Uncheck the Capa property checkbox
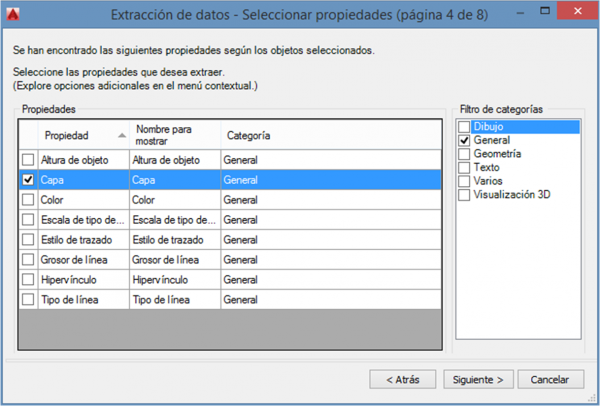Viewport: 600px width, 406px height. [x=28, y=180]
